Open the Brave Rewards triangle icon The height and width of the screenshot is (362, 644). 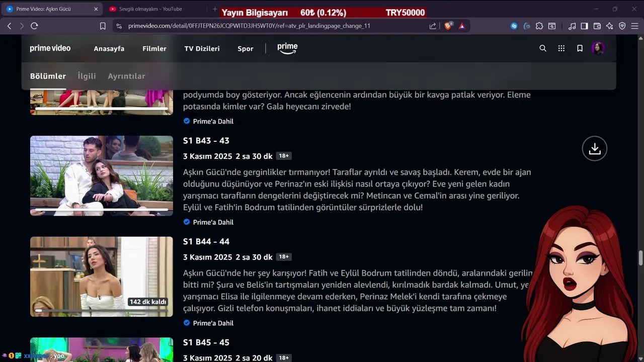click(462, 26)
